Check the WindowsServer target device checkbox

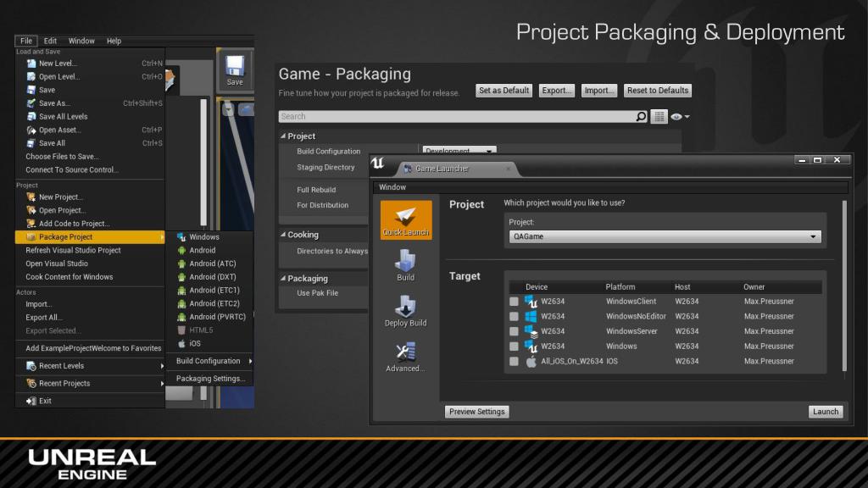pyautogui.click(x=514, y=331)
